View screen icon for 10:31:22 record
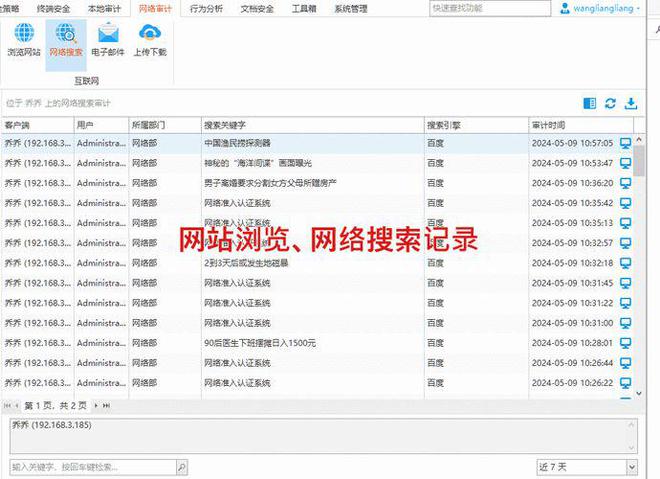The width and height of the screenshot is (660, 479). click(625, 303)
